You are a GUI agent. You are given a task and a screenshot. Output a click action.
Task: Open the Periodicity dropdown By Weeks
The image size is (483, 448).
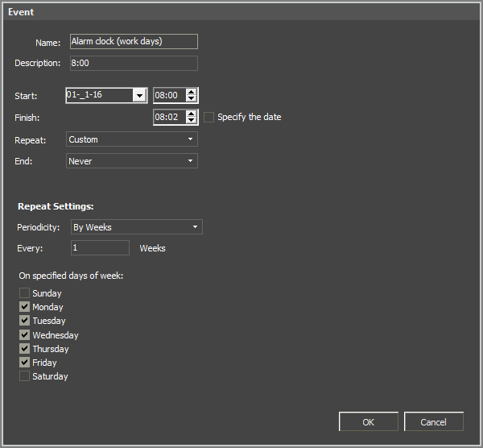pyautogui.click(x=137, y=227)
